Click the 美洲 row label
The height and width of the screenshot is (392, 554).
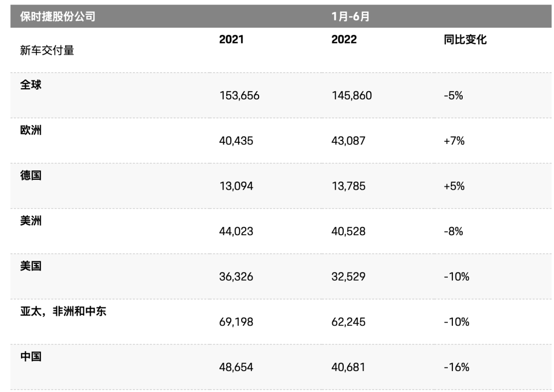(x=31, y=220)
